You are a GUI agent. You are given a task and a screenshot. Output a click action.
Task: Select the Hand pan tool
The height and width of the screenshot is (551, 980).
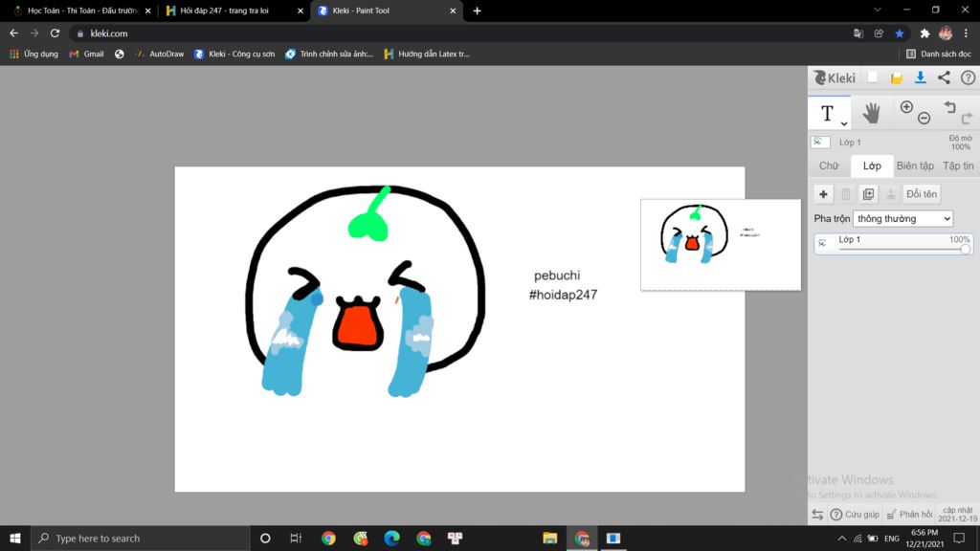[871, 113]
